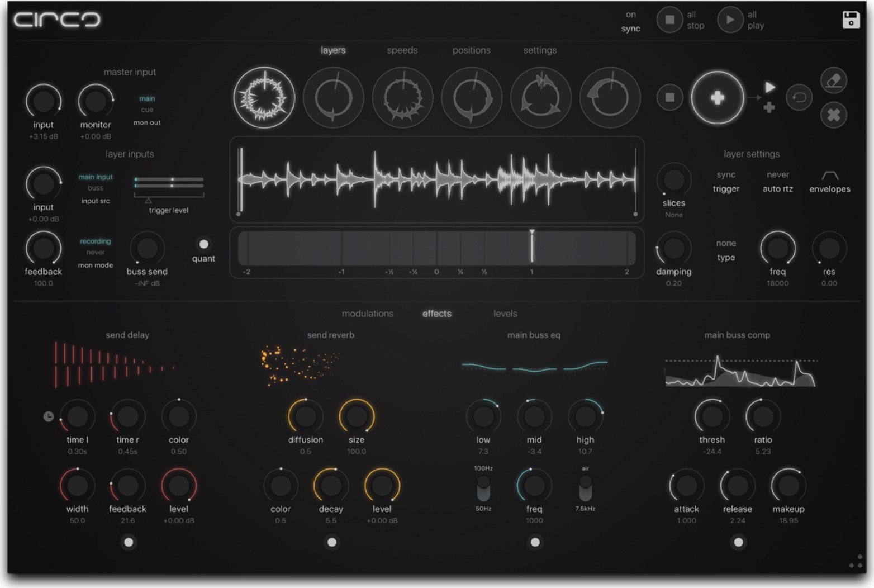
Task: Open the input src selector
Action: (96, 188)
